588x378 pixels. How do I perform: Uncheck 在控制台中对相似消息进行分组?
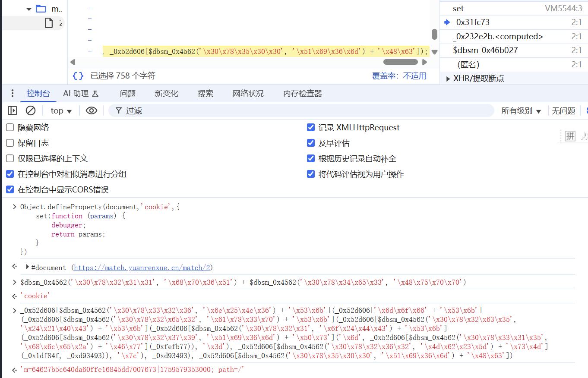coord(10,174)
